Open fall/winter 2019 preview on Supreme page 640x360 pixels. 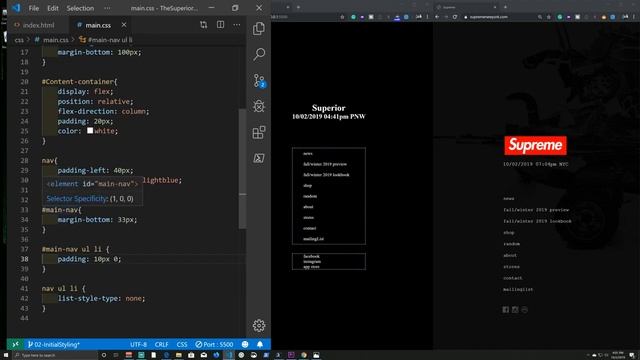536,210
